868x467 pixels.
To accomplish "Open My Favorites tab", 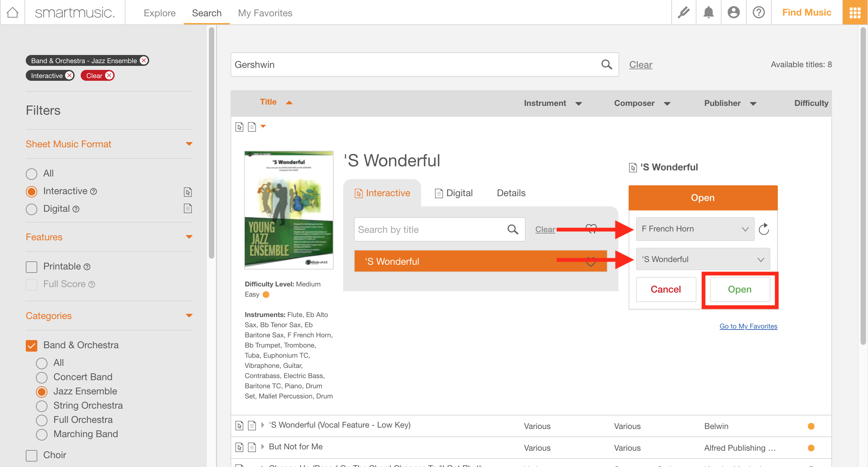I will point(265,13).
